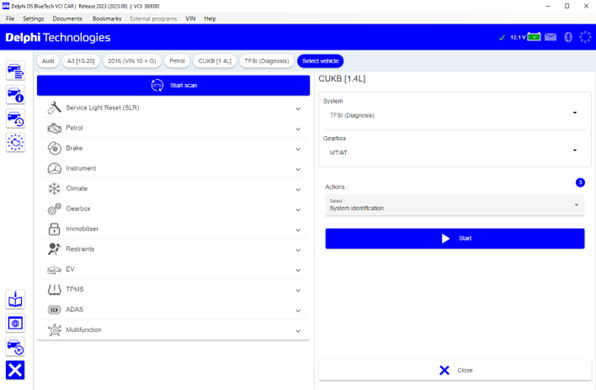Click the TFSI (Diagnosis) breadcrumb chip
This screenshot has height=390, width=596.
[266, 61]
